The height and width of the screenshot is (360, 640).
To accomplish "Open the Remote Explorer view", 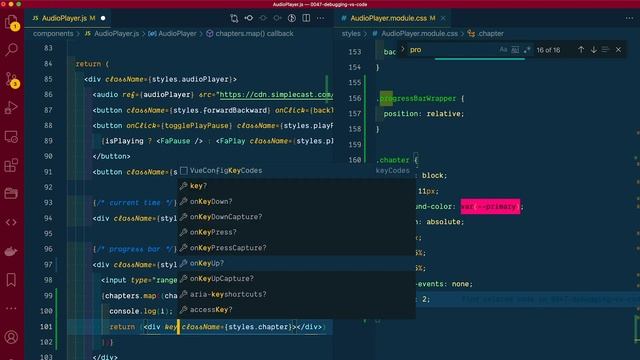I will 11,137.
